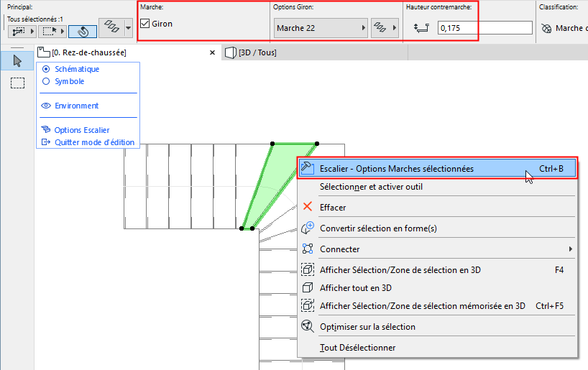588x370 pixels.
Task: Expand rectangular selection flyout arrow
Action: [63, 32]
